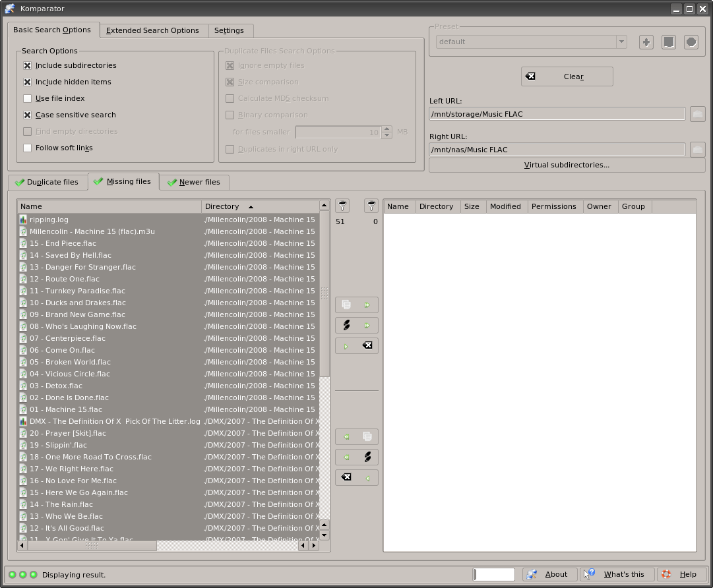
Task: Click the save preset square icon
Action: click(668, 42)
